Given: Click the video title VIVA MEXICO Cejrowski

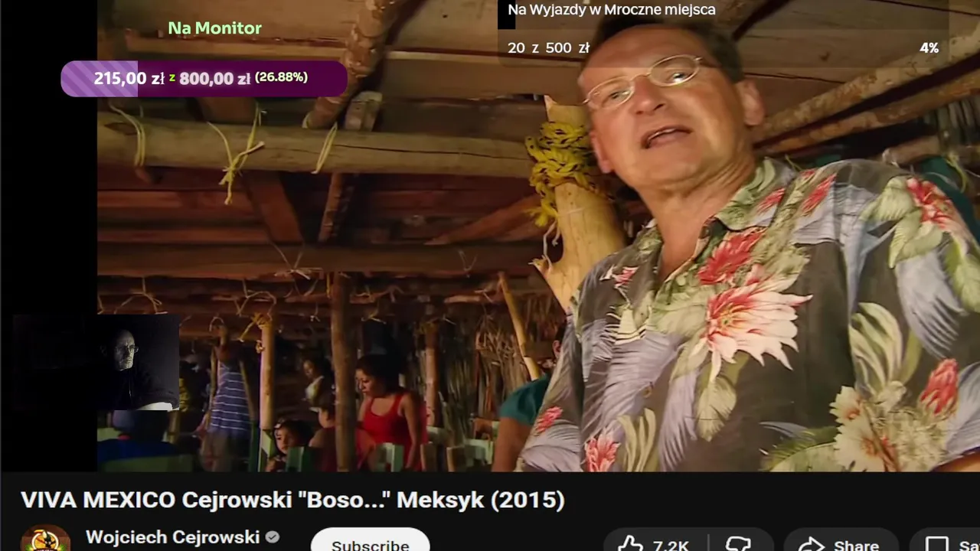Looking at the screenshot, I should tap(292, 500).
